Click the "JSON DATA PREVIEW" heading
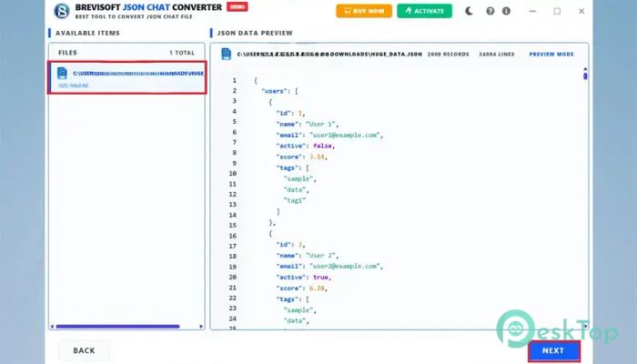The image size is (637, 364). click(255, 33)
